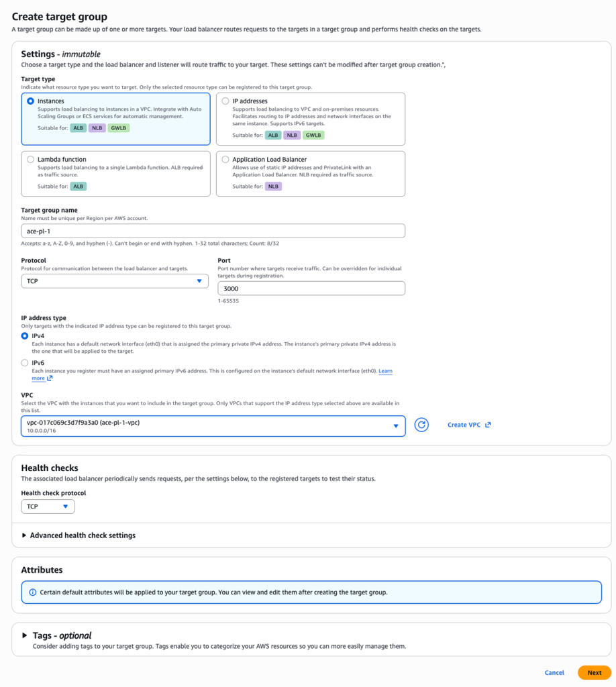Click the Target group name field
Image resolution: width=616 pixels, height=687 pixels.
(x=213, y=230)
